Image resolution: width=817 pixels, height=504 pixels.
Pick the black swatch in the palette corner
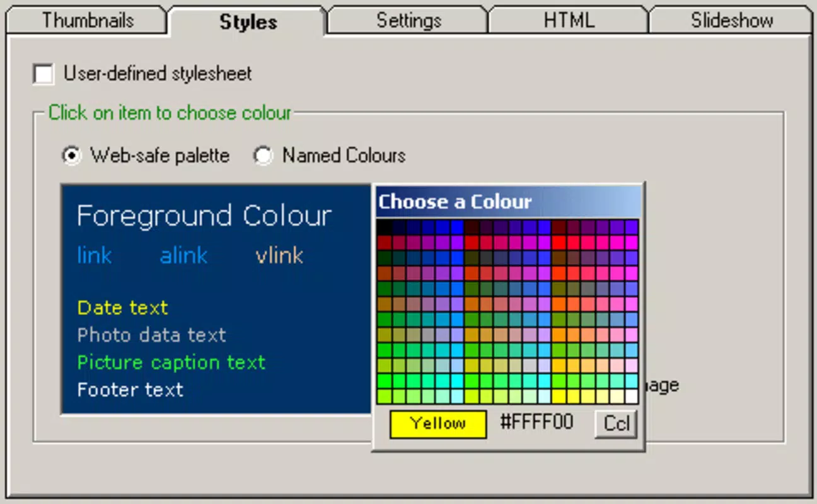coord(384,227)
